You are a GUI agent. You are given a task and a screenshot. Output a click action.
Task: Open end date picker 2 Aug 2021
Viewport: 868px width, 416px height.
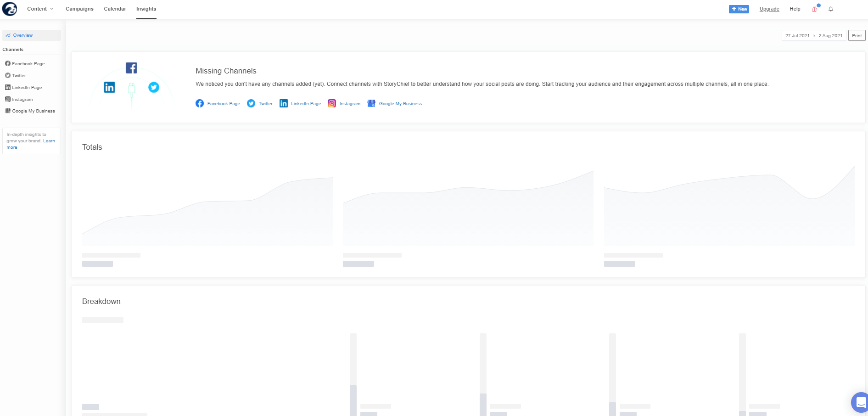pos(830,36)
